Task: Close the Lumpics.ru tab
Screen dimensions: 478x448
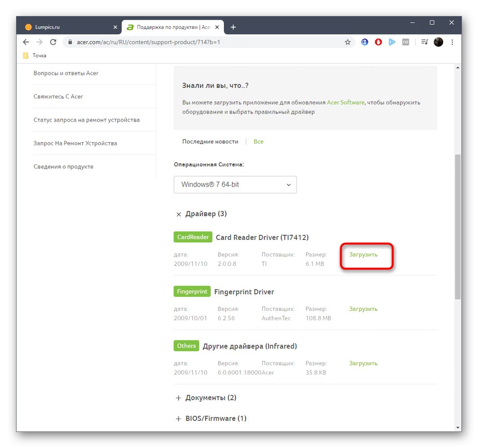Action: pyautogui.click(x=115, y=27)
